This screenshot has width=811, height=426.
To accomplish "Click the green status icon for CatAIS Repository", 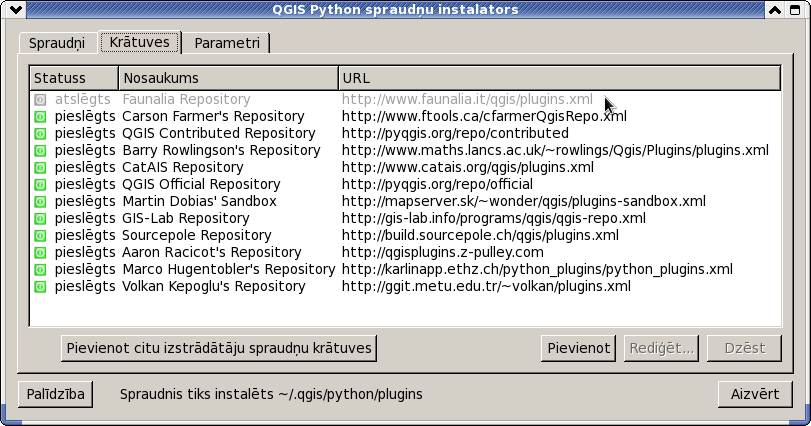I will (40, 168).
